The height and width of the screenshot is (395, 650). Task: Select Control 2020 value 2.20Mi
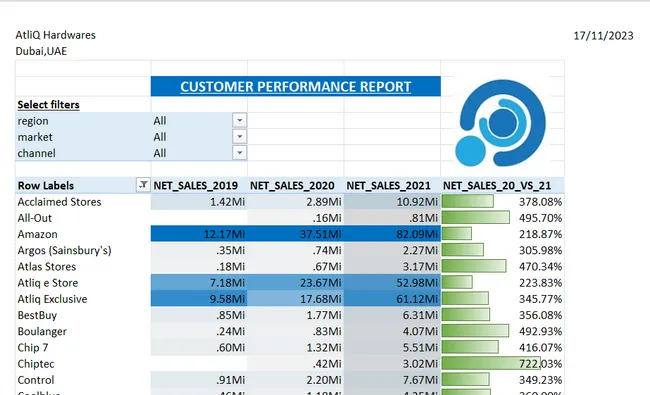click(296, 380)
